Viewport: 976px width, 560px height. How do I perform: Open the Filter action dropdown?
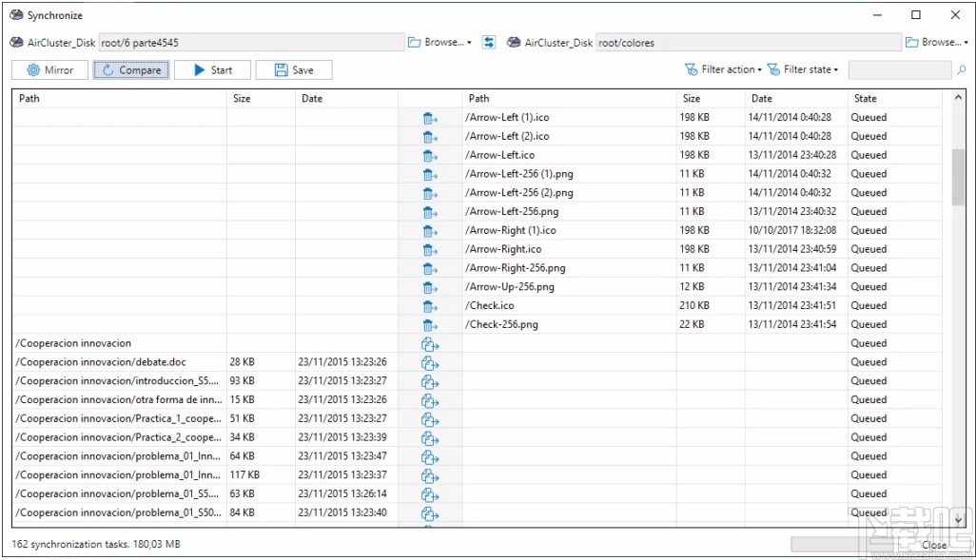758,68
